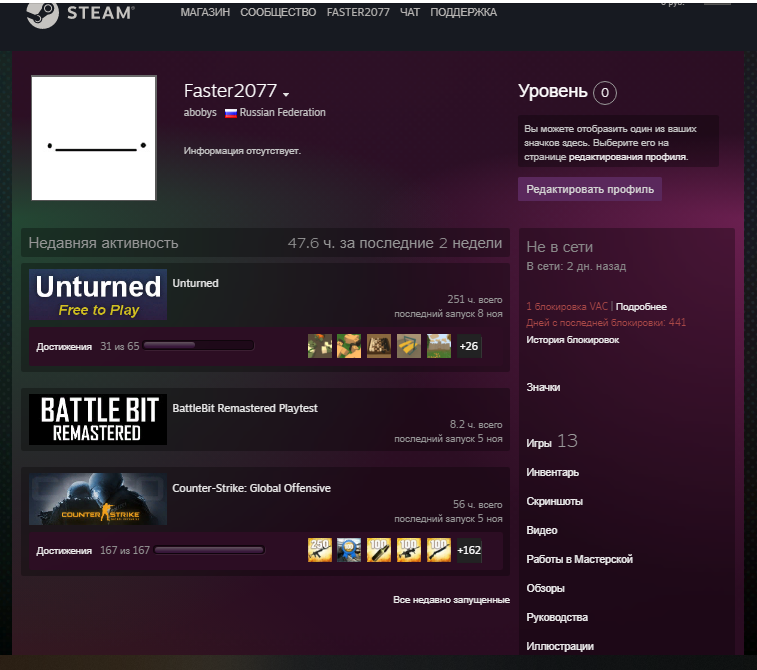The image size is (757, 670).
Task: Open the BattleBit Remastered banner
Action: [98, 419]
